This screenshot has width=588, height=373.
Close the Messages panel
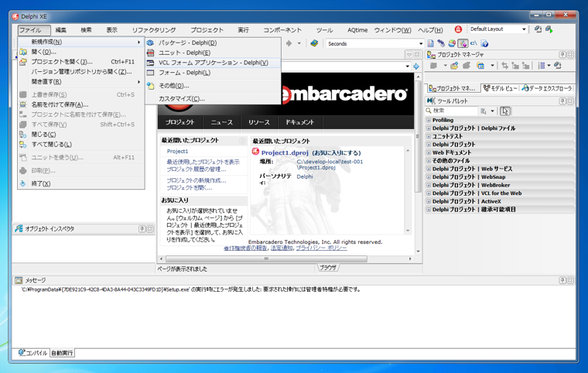570,280
